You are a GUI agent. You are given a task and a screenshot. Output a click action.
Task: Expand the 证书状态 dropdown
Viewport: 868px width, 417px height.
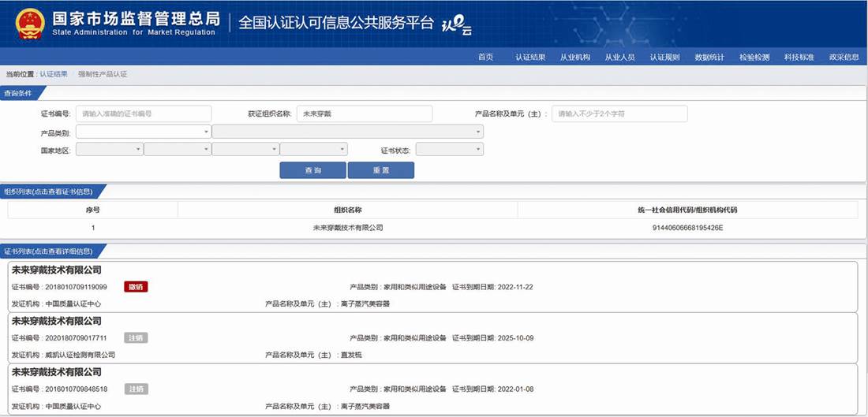pyautogui.click(x=450, y=149)
